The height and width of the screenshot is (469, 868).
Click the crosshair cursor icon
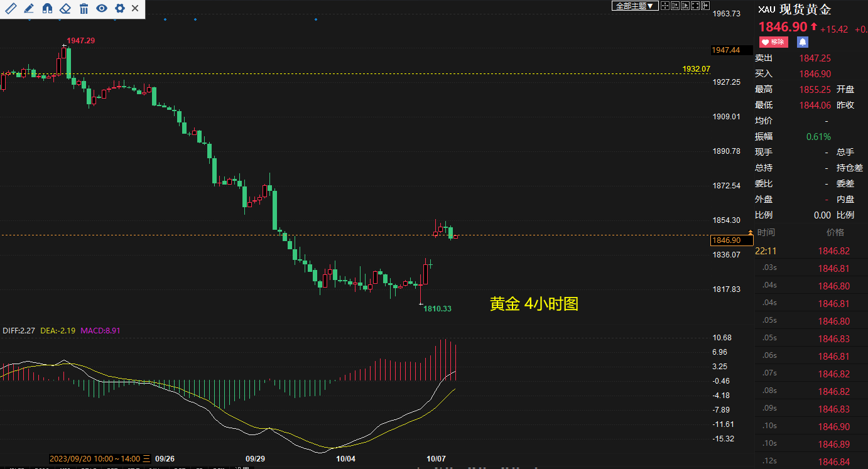[x=665, y=6]
